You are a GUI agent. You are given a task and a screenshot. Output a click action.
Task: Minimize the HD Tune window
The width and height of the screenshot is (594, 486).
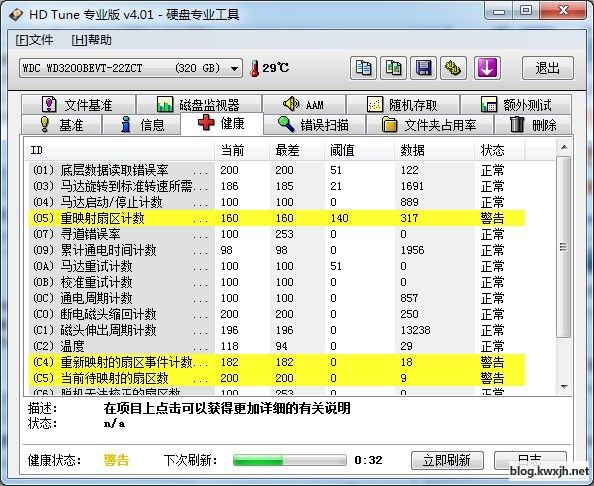click(499, 11)
